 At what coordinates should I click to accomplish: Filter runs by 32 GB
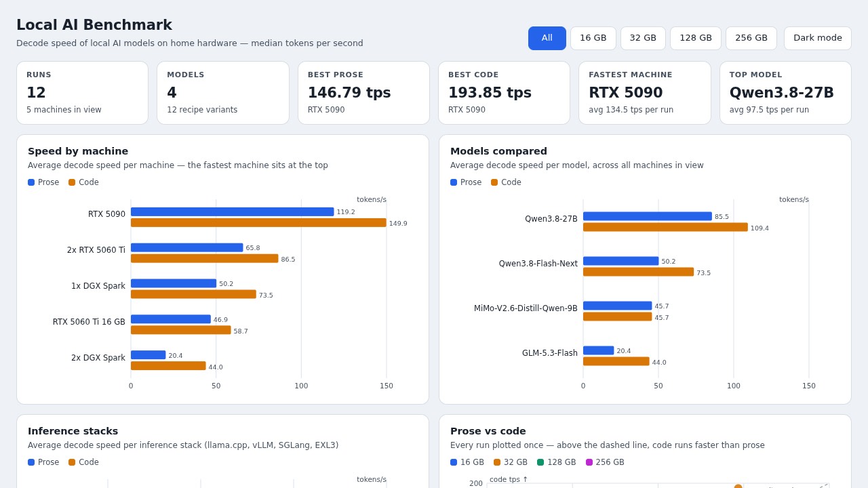coord(643,38)
